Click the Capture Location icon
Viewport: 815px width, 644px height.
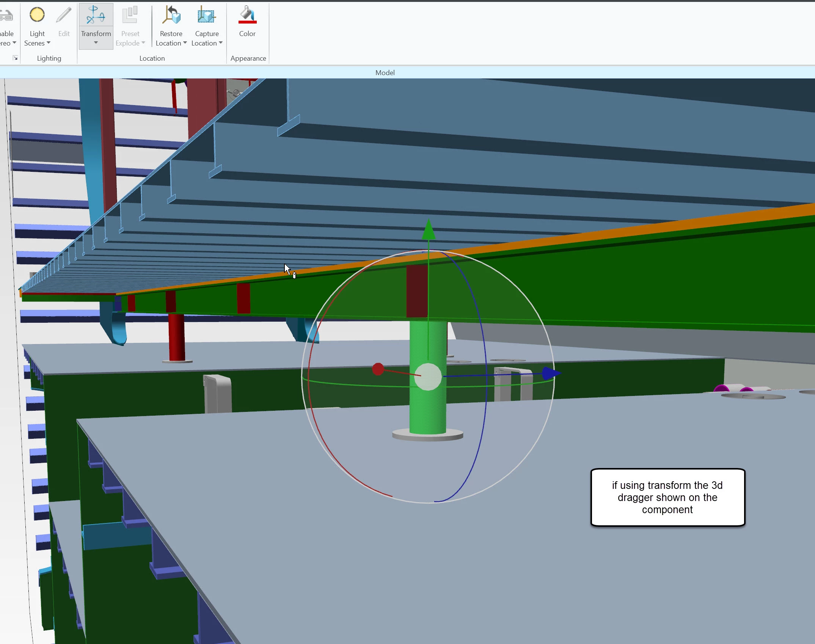[206, 15]
